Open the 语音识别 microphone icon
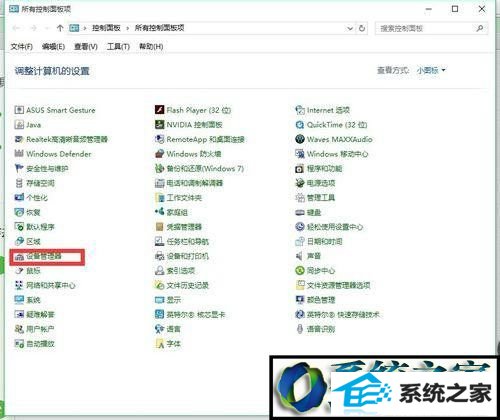Image resolution: width=500 pixels, height=420 pixels. (299, 329)
